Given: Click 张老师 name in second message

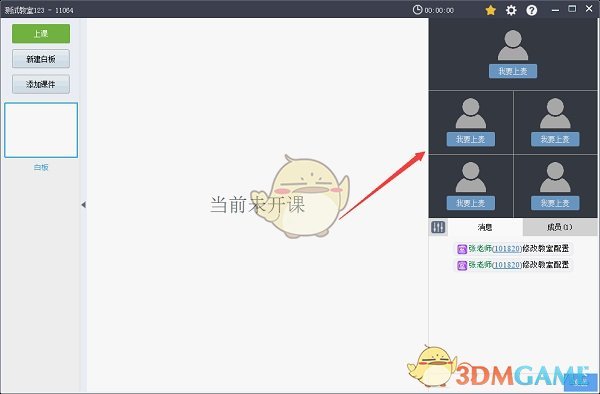Looking at the screenshot, I should coord(480,265).
